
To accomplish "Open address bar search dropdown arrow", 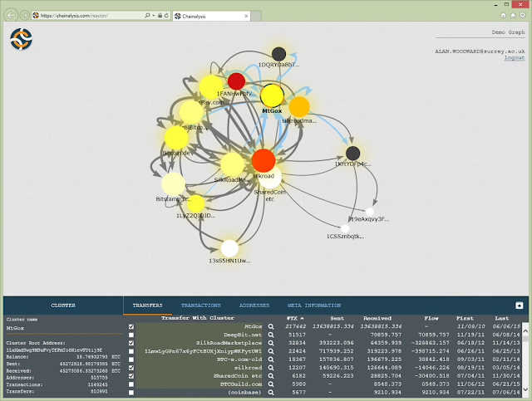I will tap(154, 16).
